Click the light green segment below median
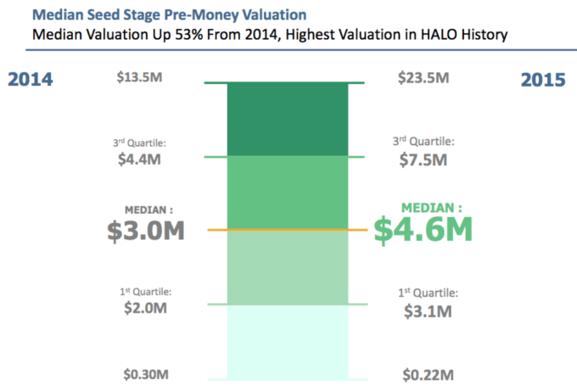 tap(288, 267)
